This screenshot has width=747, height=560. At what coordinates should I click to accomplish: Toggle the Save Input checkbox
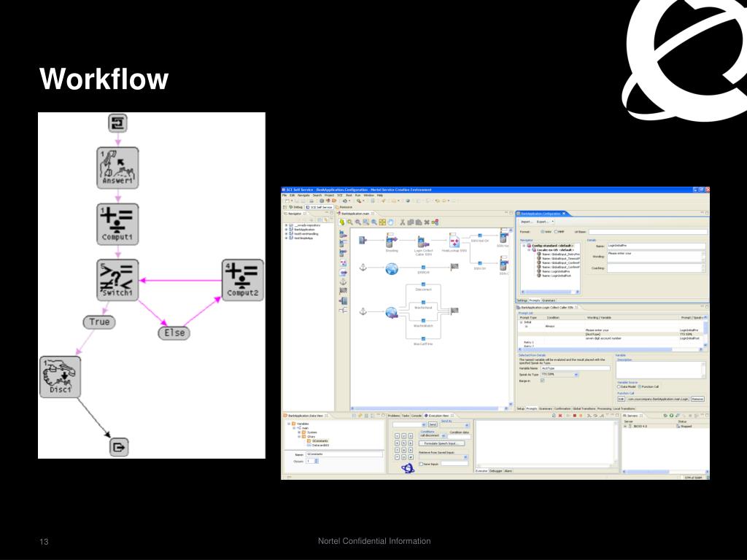[421, 464]
